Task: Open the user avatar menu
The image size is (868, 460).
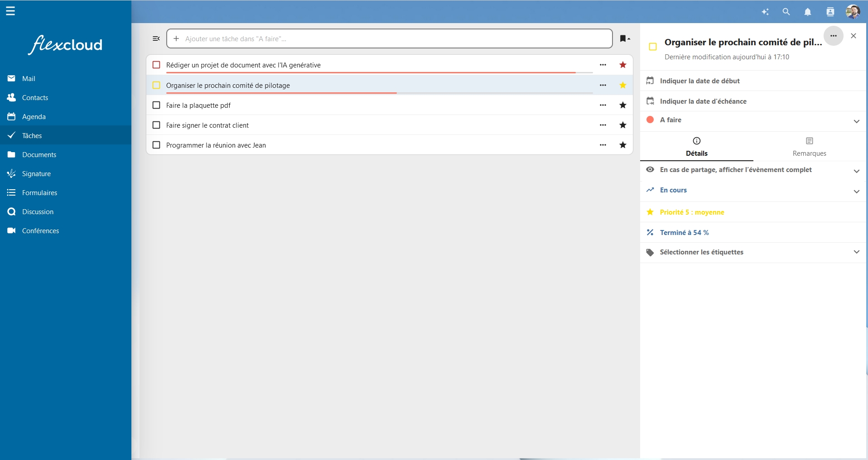Action: 853,12
